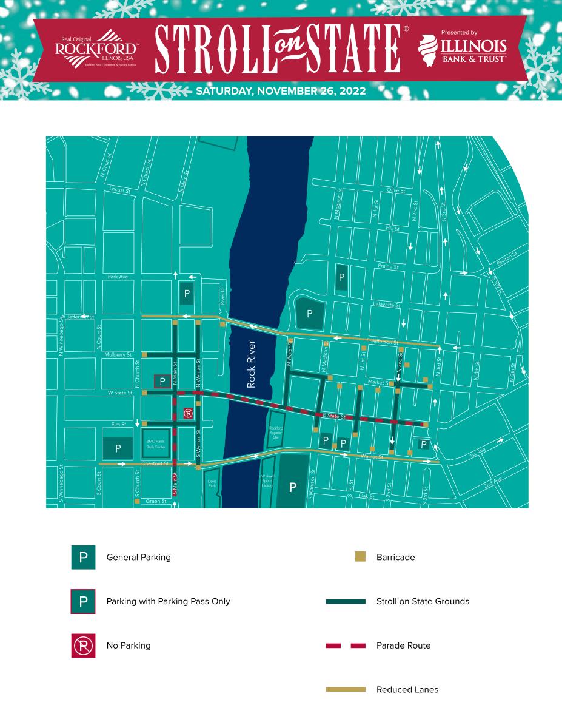Click the Reduced Lanes legend text
Viewport: 562px width, 728px height.
tap(407, 689)
